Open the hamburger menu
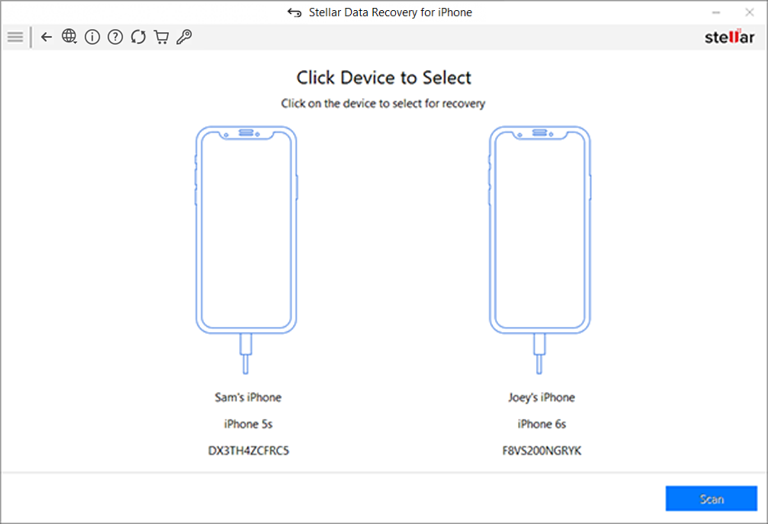This screenshot has width=768, height=524. tap(14, 37)
